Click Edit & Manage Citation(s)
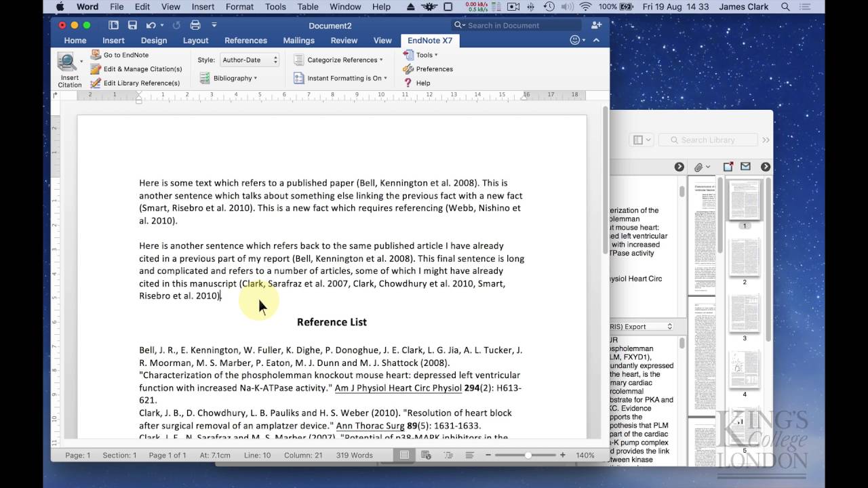The width and height of the screenshot is (868, 488). click(142, 69)
